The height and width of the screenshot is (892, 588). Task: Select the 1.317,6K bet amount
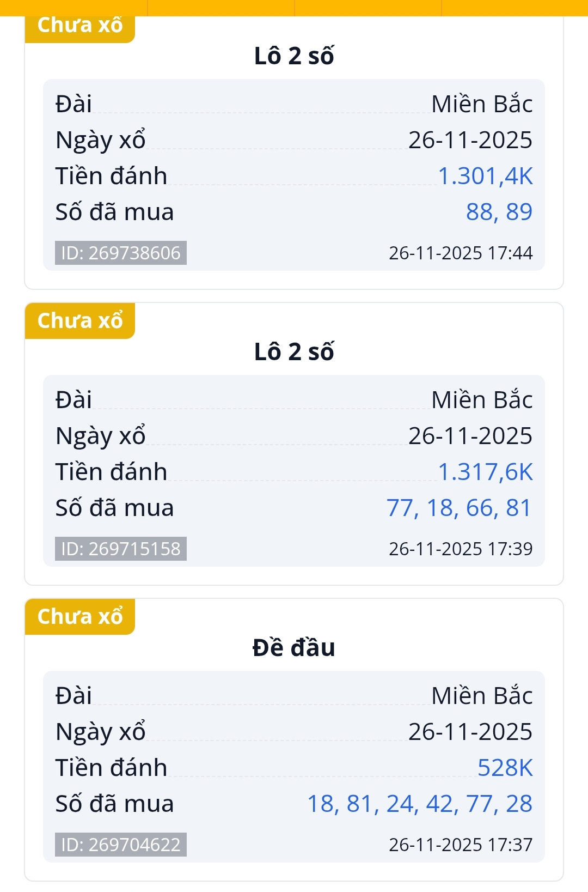485,472
